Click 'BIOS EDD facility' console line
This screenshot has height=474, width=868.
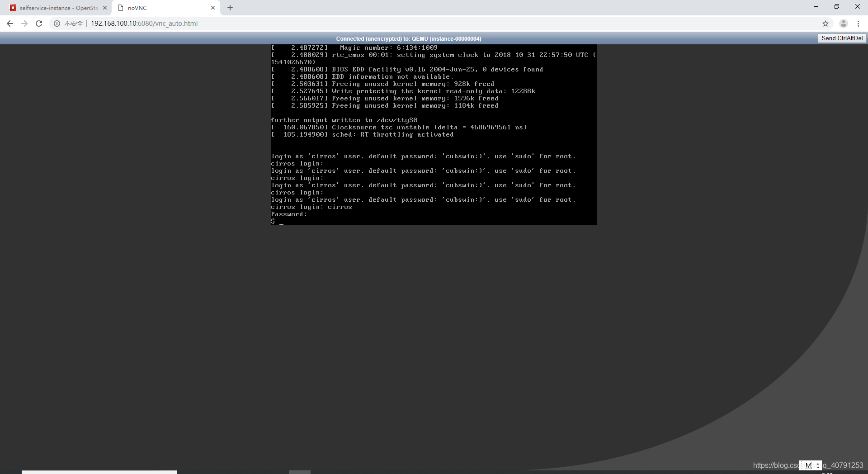[x=407, y=70]
